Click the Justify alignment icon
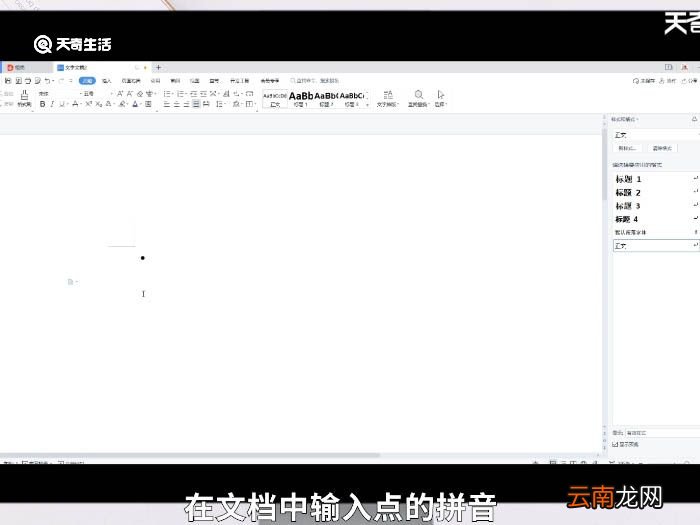This screenshot has height=525, width=700. pyautogui.click(x=196, y=104)
